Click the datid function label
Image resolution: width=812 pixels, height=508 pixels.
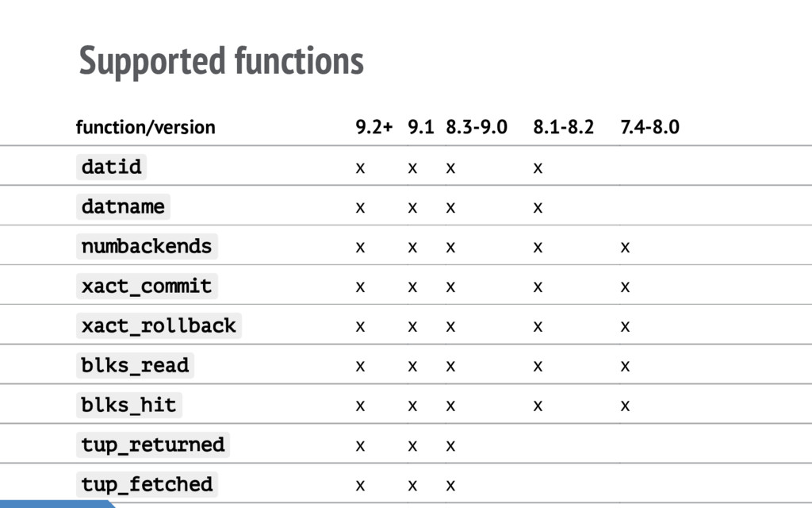click(x=111, y=167)
